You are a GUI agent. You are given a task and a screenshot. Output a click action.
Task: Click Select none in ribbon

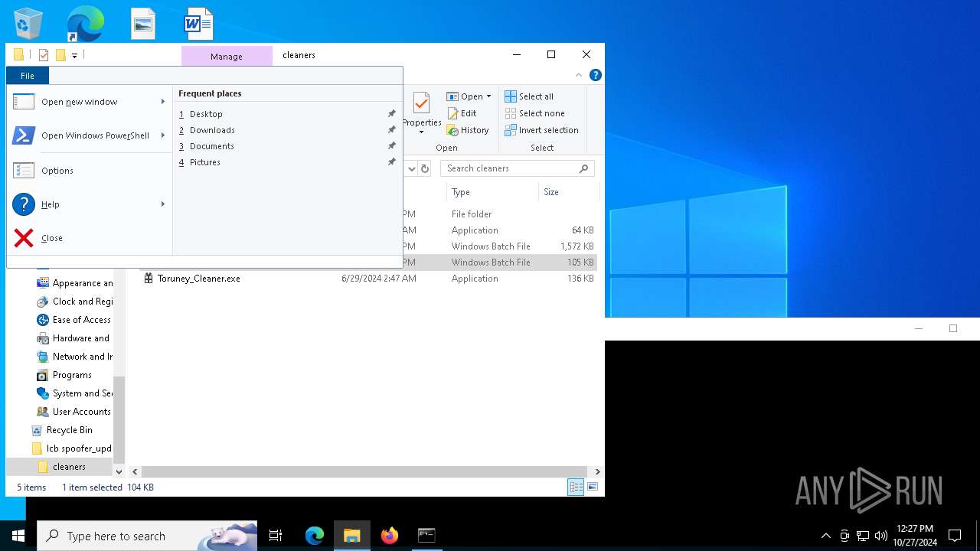pos(534,113)
